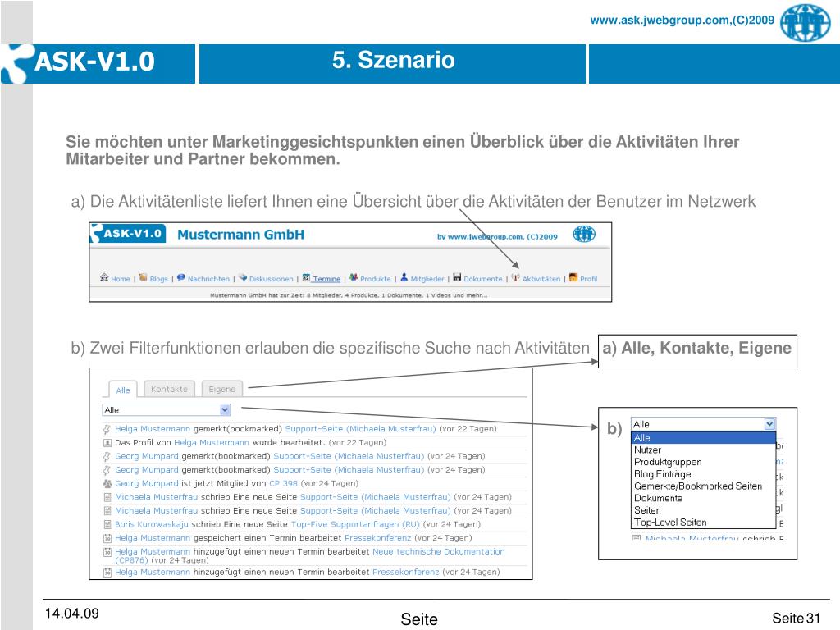Open Produkte via its icon

(x=354, y=277)
